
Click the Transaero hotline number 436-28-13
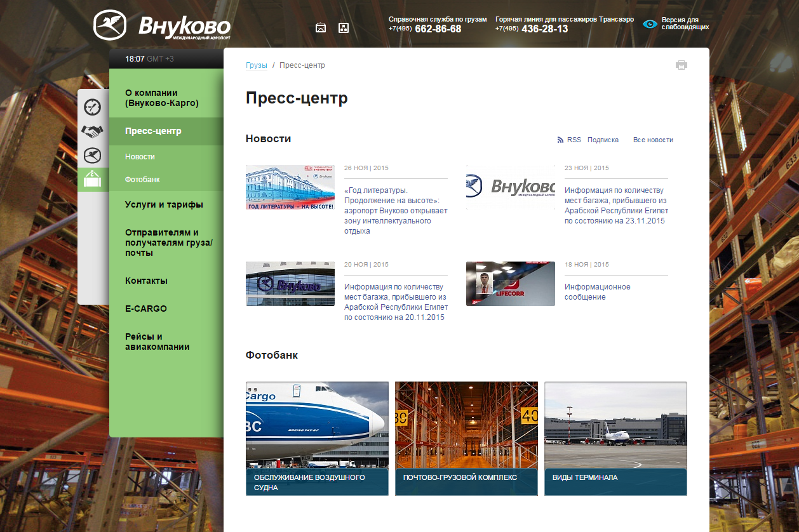[x=545, y=29]
